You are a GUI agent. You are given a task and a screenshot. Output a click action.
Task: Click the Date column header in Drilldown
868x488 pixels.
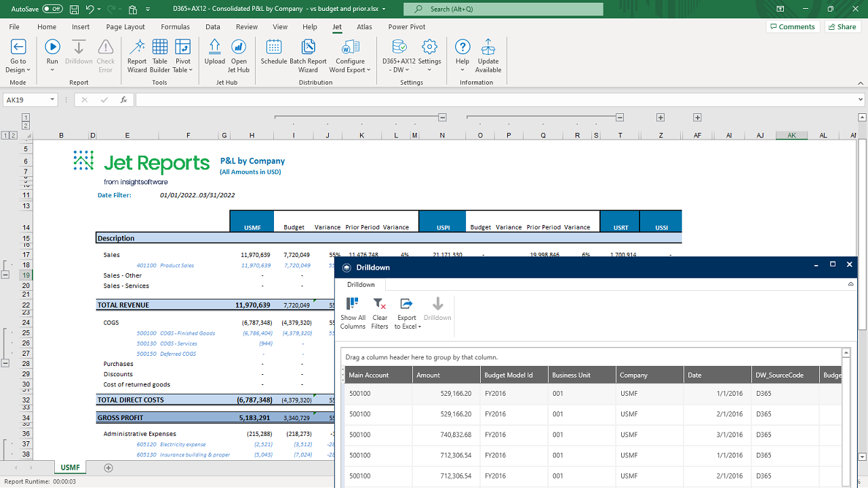[x=717, y=375]
